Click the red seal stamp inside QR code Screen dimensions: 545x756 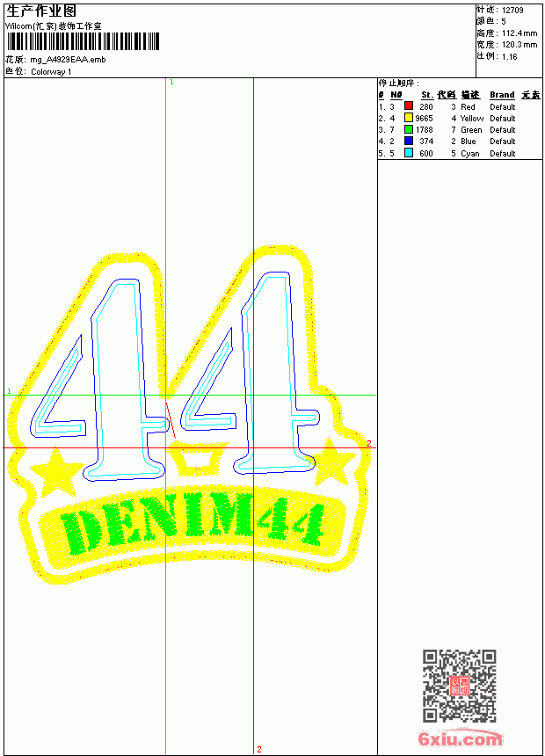click(x=460, y=686)
